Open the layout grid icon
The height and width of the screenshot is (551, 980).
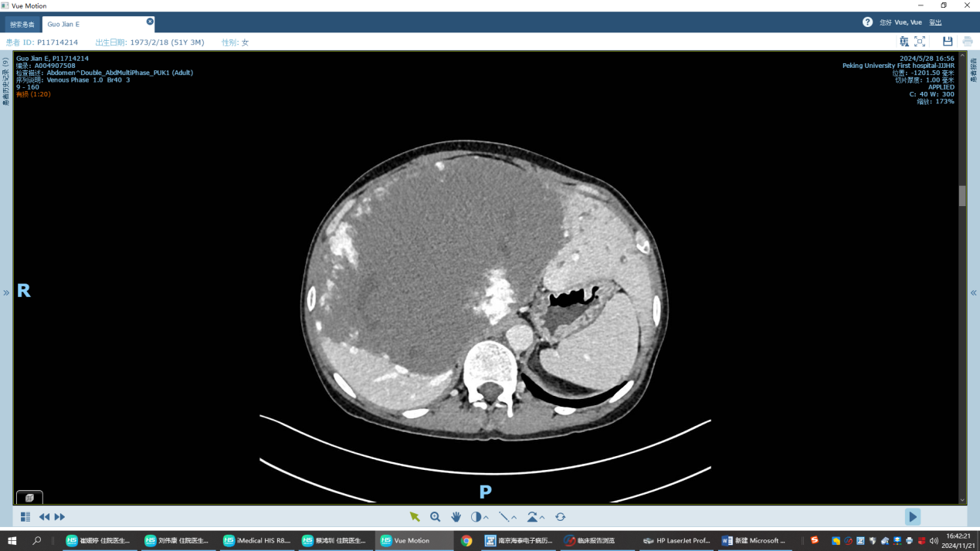pos(25,517)
